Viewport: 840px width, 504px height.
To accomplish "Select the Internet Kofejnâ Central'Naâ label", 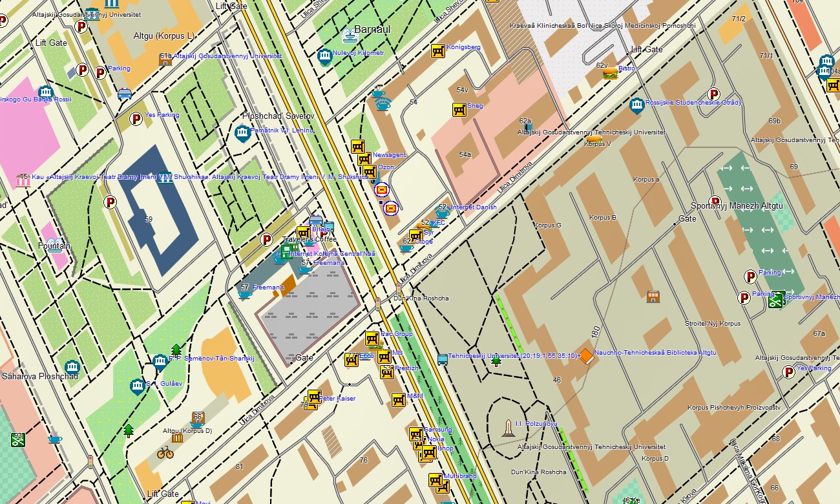I will click(331, 254).
